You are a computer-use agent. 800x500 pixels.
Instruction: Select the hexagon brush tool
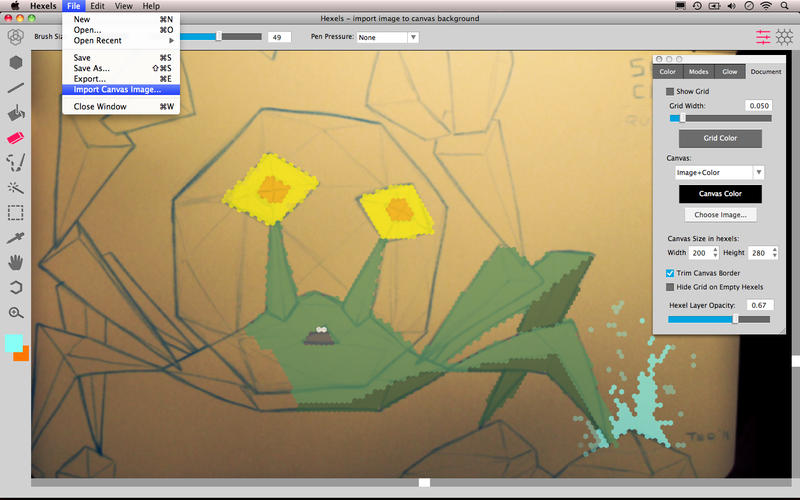(16, 62)
